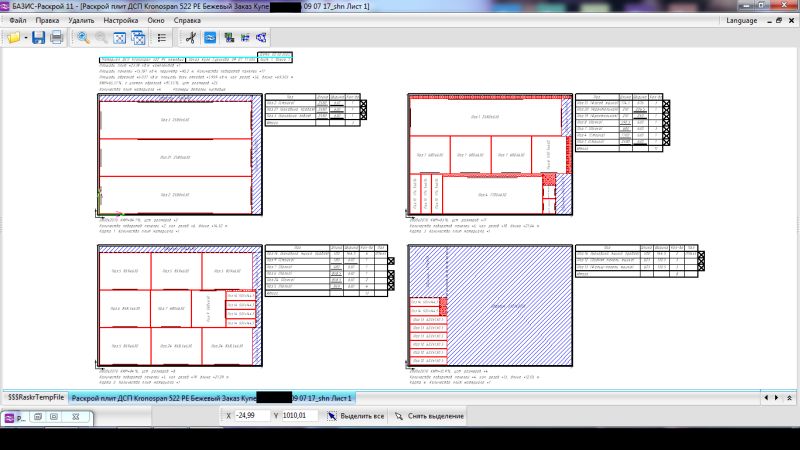Image resolution: width=800 pixels, height=450 pixels.
Task: Expand the open folder dropdown arrow
Action: click(24, 38)
